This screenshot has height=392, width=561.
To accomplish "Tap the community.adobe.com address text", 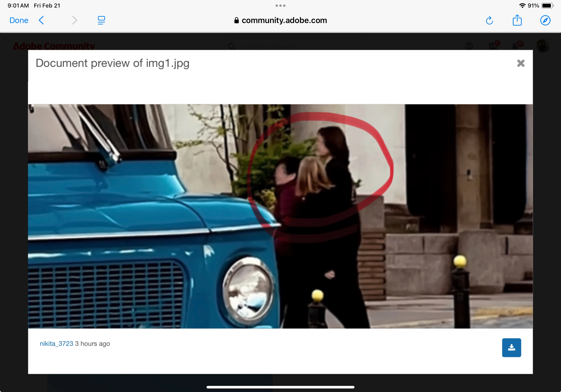I will click(x=284, y=20).
